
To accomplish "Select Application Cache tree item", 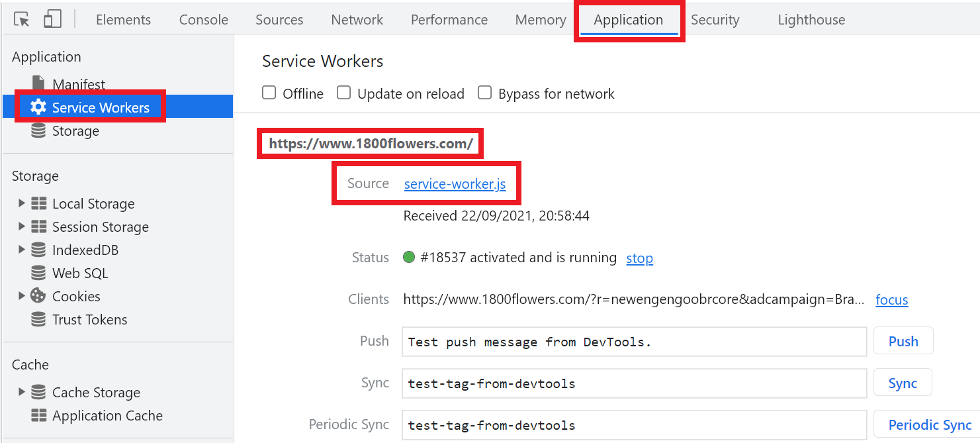I will (x=107, y=415).
